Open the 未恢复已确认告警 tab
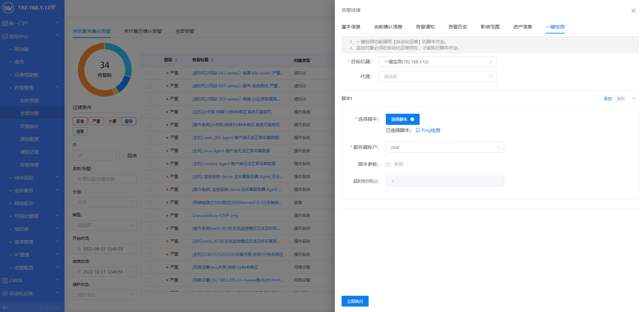The width and height of the screenshot is (644, 312). tap(143, 31)
